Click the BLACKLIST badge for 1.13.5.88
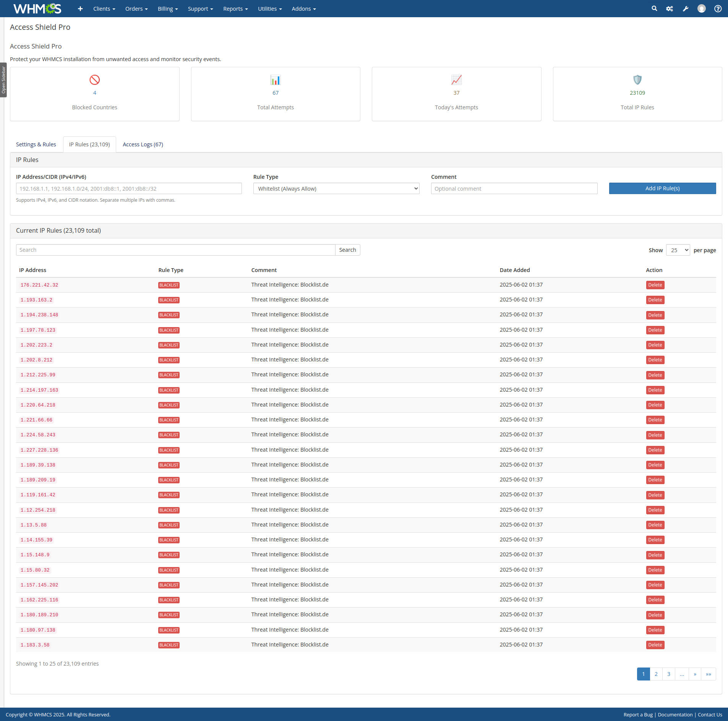Screen dimensions: 728x721 169,525
